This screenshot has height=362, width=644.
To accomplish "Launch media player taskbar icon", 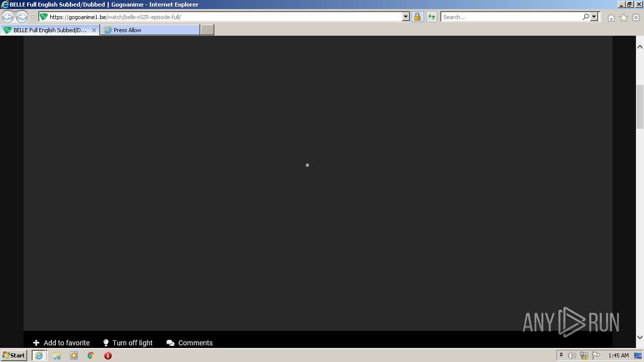I will coord(74,355).
